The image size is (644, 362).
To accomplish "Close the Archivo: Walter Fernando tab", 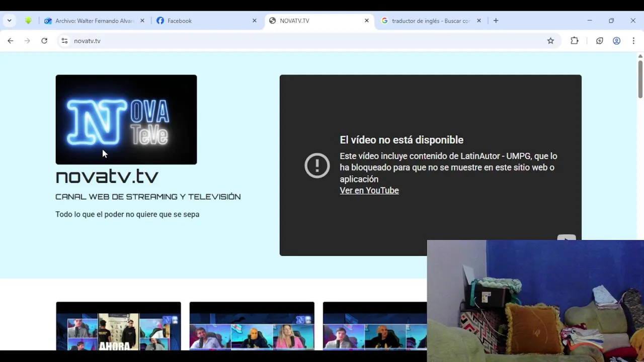I will [142, 21].
